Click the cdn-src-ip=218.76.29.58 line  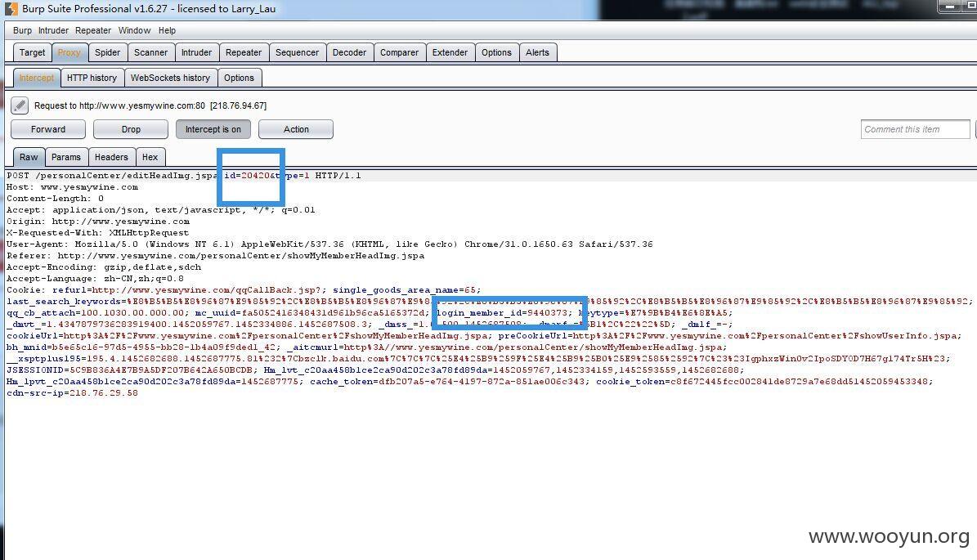point(72,393)
